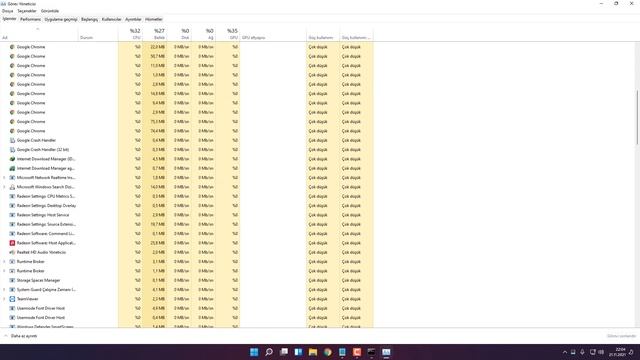Switch to the Başlangıç tab

click(x=89, y=19)
